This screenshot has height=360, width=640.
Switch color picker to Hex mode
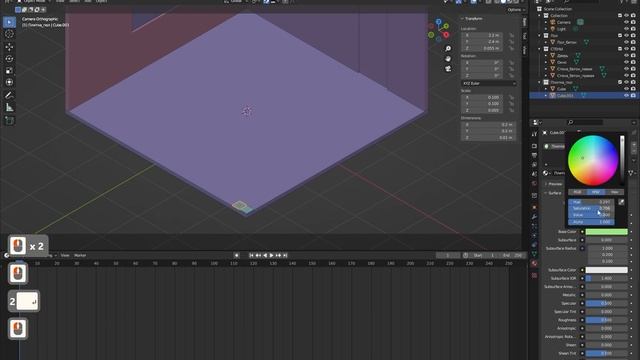pyautogui.click(x=614, y=192)
